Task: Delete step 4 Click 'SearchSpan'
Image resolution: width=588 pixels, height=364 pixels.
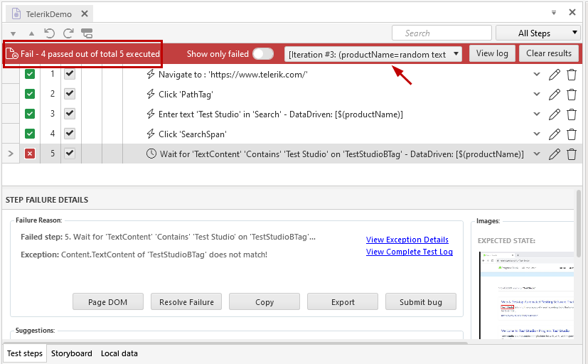Action: click(x=572, y=134)
